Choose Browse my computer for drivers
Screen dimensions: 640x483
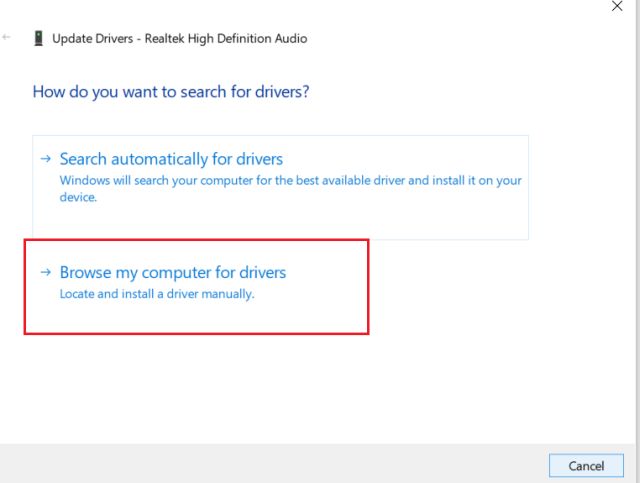196,287
